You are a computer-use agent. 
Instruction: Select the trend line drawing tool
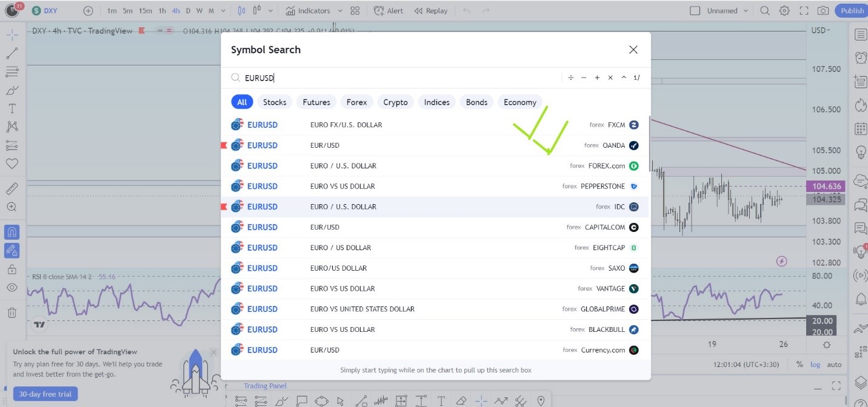12,53
